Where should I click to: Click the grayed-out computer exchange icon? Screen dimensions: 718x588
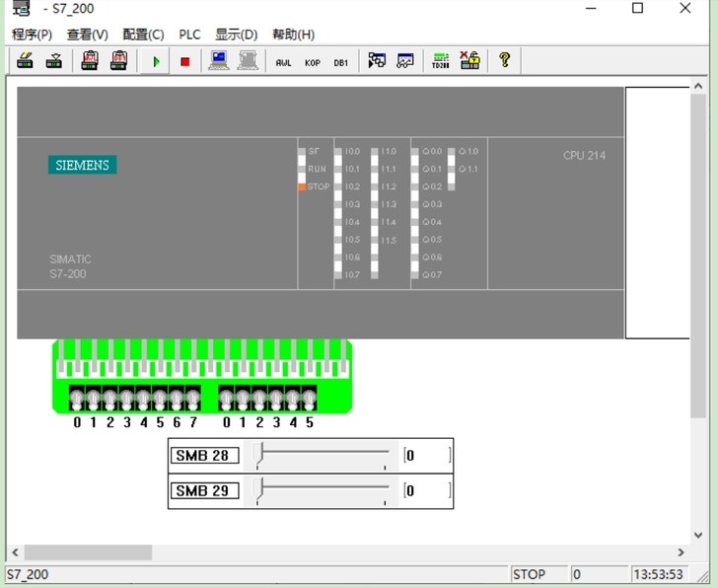tap(248, 60)
